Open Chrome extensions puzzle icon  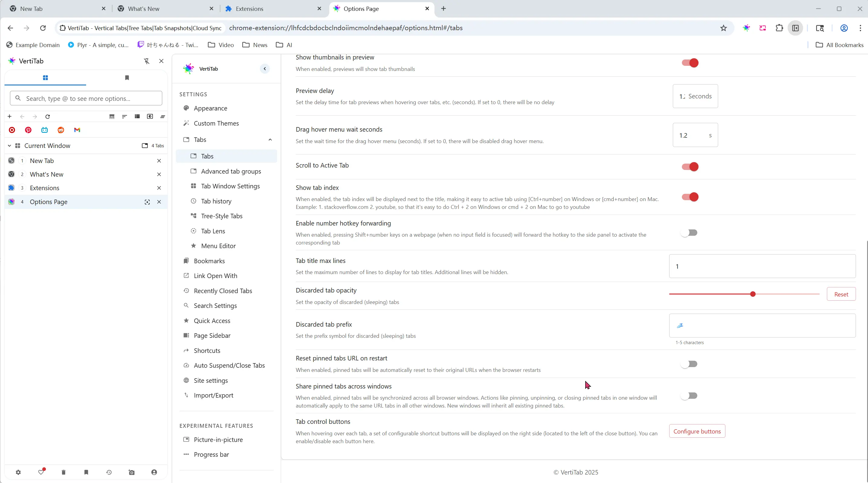click(x=779, y=28)
